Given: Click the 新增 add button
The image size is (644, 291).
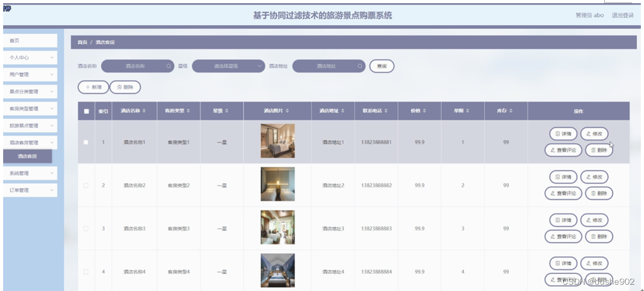Looking at the screenshot, I should pos(94,87).
